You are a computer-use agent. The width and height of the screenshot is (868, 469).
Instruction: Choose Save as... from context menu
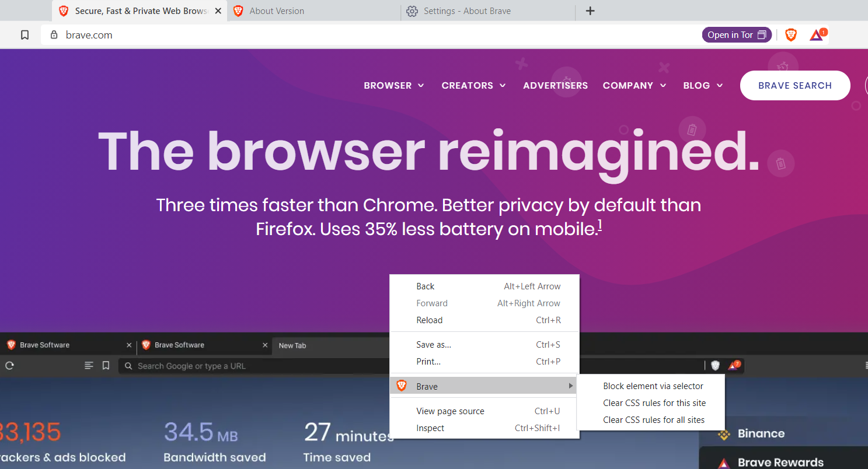click(x=484, y=345)
